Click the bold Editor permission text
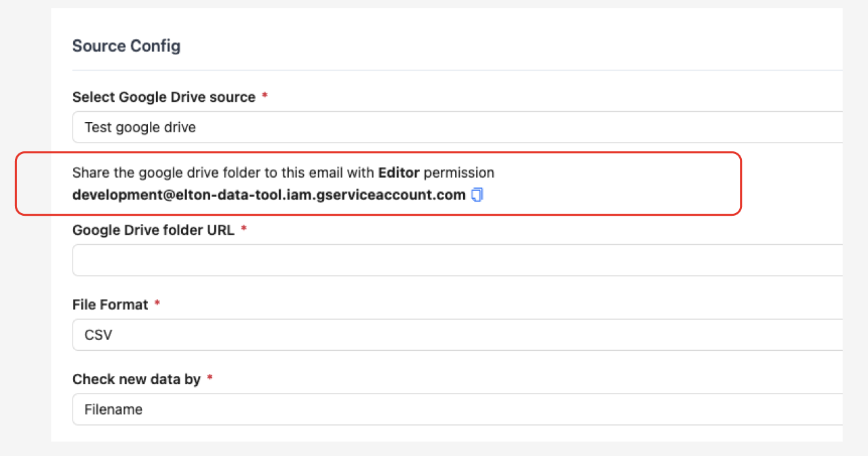This screenshot has height=456, width=868. pyautogui.click(x=399, y=172)
